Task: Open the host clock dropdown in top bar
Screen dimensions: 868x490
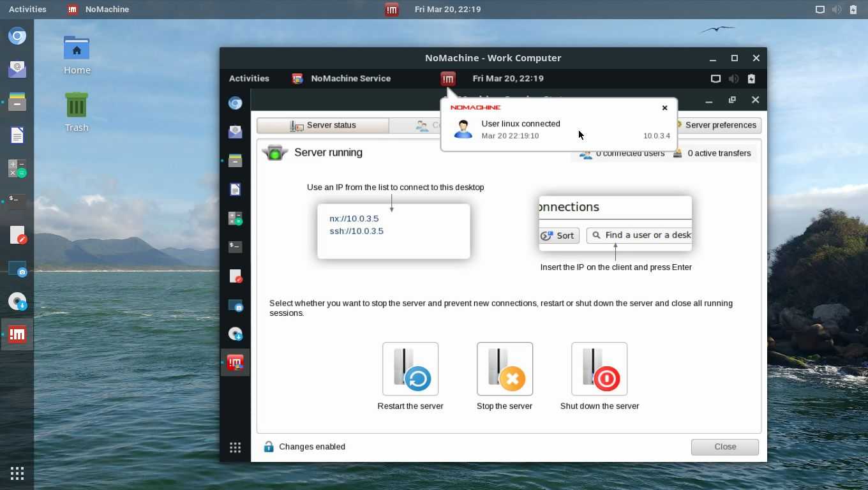Action: [447, 10]
